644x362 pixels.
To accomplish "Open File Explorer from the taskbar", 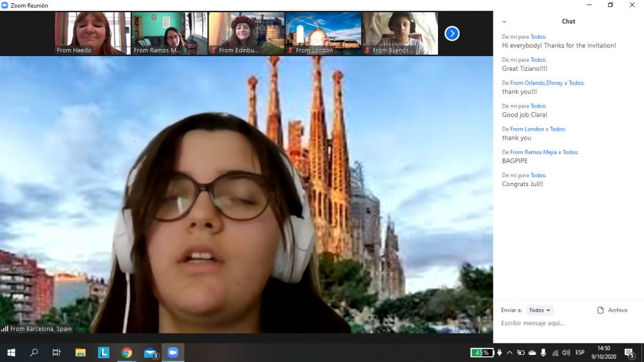I will coord(80,352).
